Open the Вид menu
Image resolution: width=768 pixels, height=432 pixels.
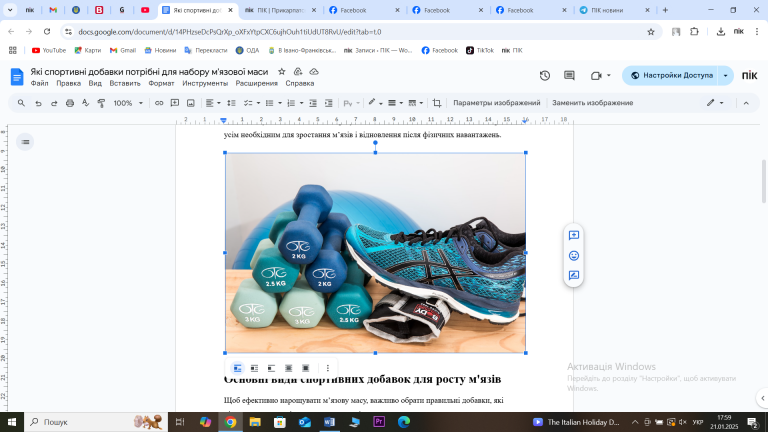pyautogui.click(x=95, y=83)
